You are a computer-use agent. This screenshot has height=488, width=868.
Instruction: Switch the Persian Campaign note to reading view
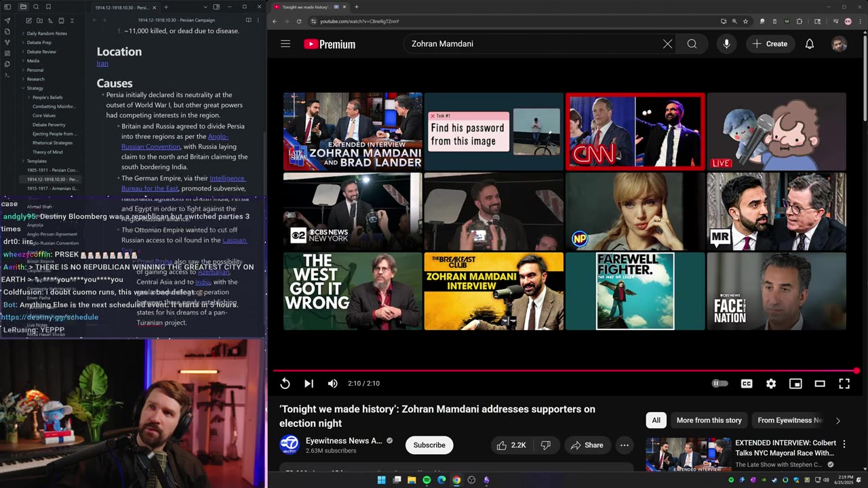tap(248, 20)
